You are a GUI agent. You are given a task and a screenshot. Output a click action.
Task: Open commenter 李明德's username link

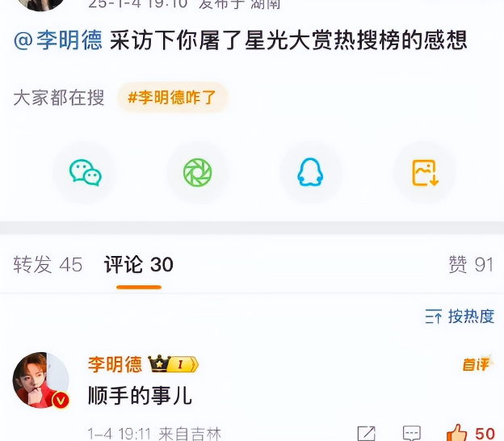tap(115, 364)
